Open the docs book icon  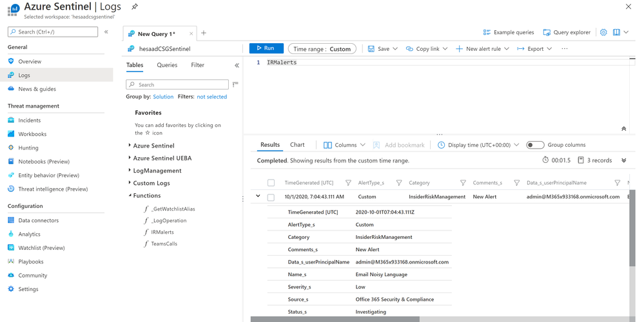616,32
